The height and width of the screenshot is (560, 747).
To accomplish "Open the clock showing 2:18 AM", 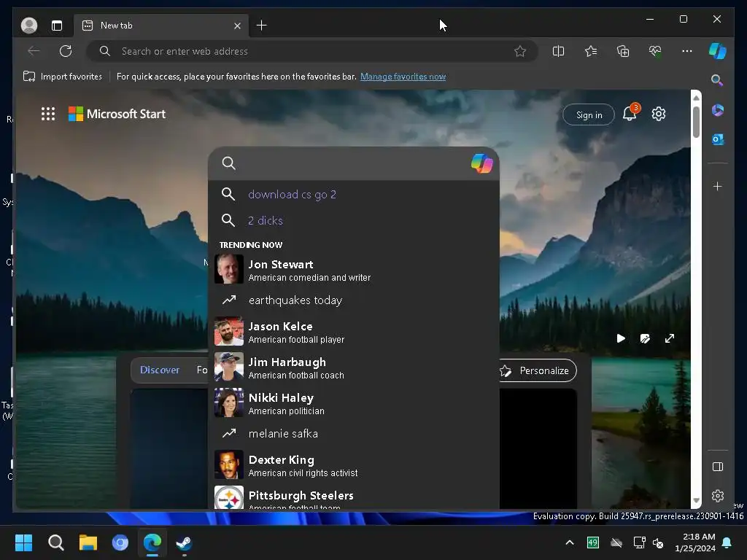I will click(695, 542).
